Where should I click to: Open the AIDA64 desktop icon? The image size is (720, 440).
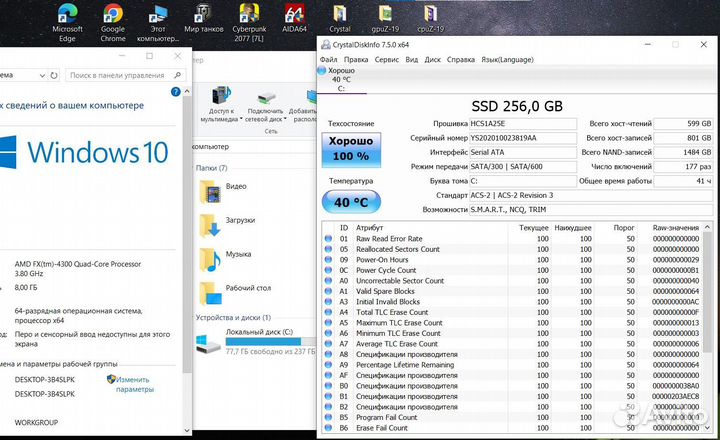click(x=294, y=18)
